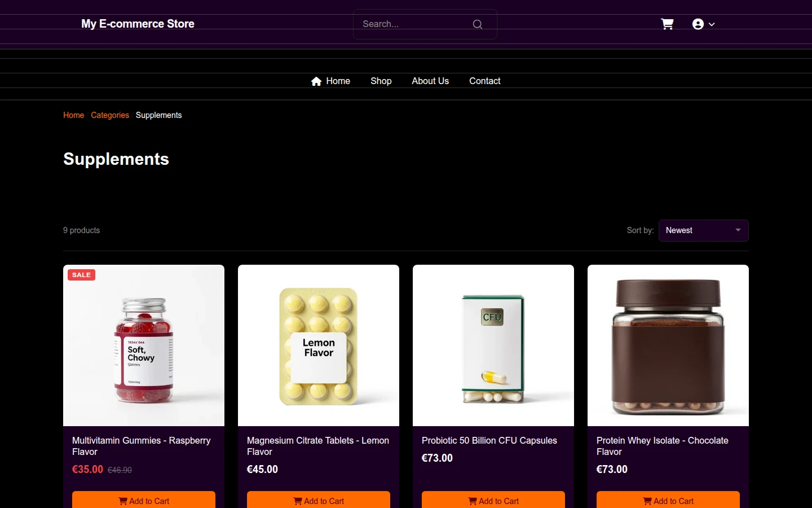Click the Magnesium Citrate Tablets - Lemon Flavor title
Viewport: 812px width, 508px height.
coord(318,446)
